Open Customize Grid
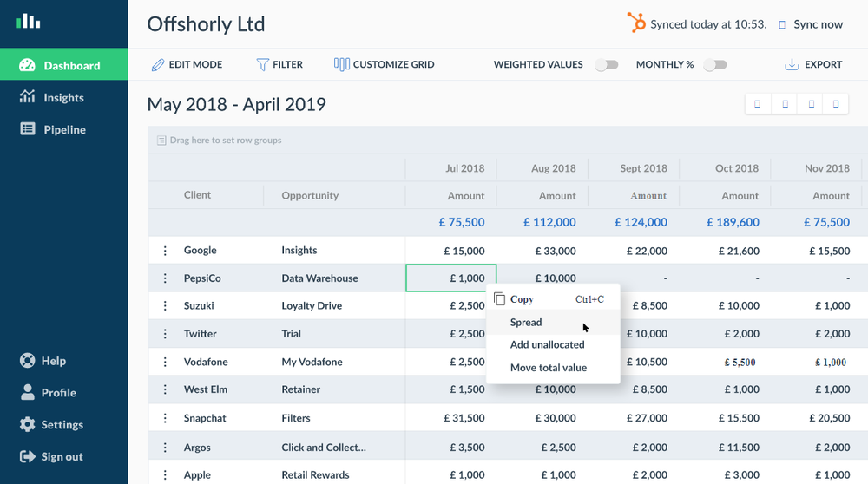The image size is (868, 484). [385, 65]
